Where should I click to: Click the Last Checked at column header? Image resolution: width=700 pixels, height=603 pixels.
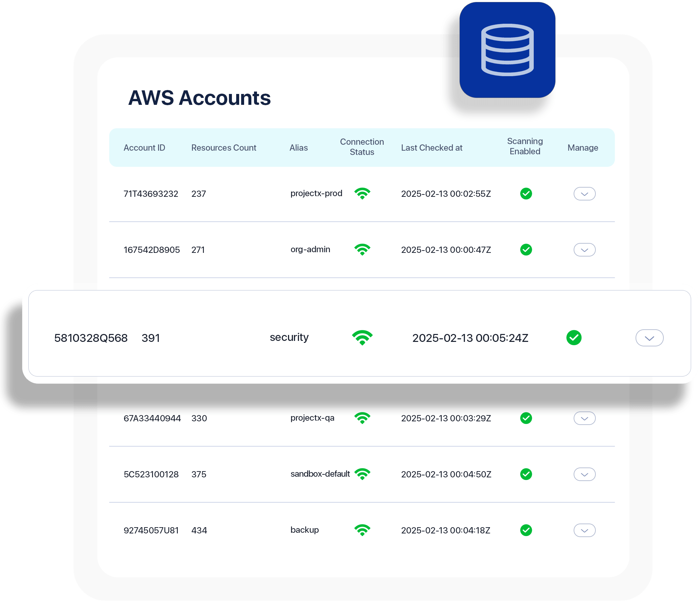tap(431, 148)
